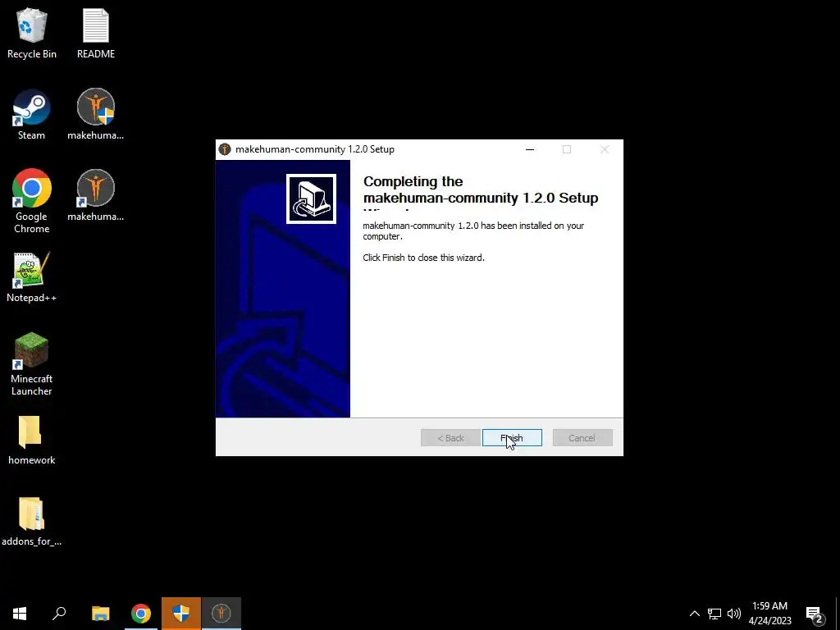The height and width of the screenshot is (630, 840).
Task: Click makehuman setup taskbar button
Action: click(221, 614)
